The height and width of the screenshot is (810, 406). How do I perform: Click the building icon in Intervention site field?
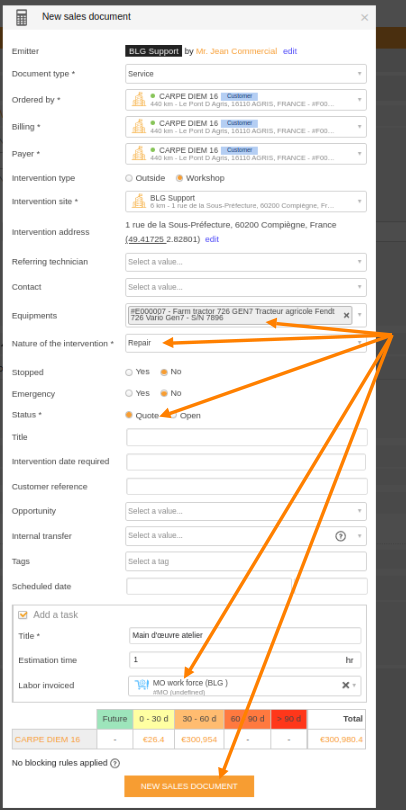(x=138, y=201)
